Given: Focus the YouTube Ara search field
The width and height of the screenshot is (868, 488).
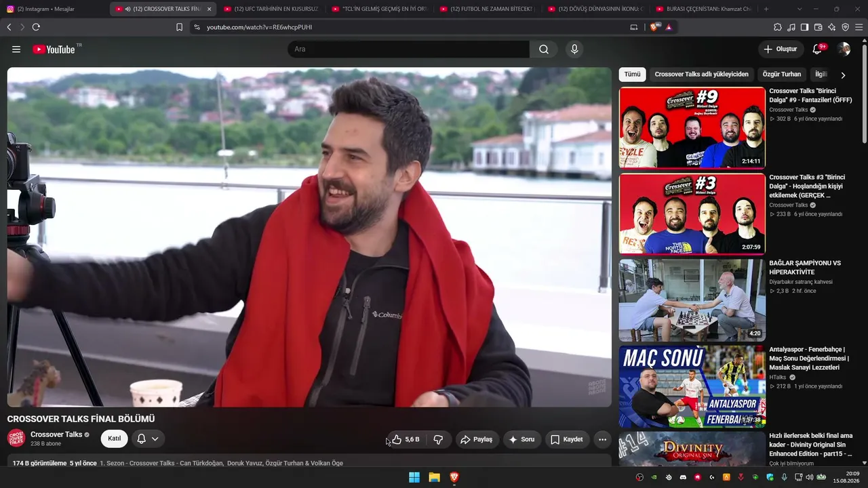Looking at the screenshot, I should (x=409, y=49).
